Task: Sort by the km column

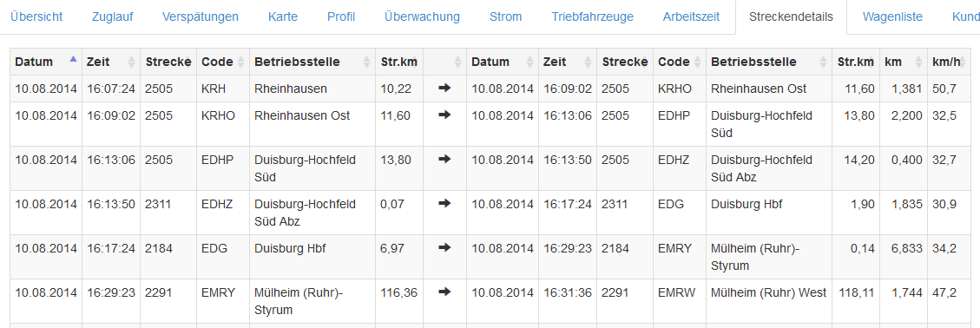Action: click(903, 62)
